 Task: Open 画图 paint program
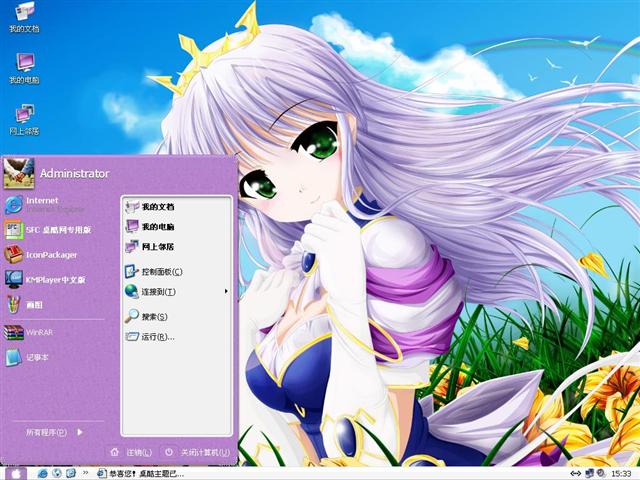click(x=24, y=304)
